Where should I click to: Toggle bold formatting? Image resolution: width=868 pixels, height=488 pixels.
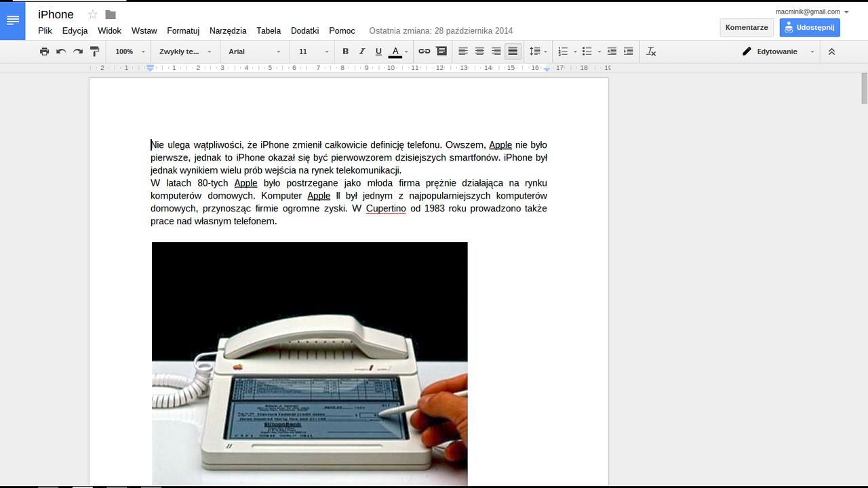click(345, 52)
